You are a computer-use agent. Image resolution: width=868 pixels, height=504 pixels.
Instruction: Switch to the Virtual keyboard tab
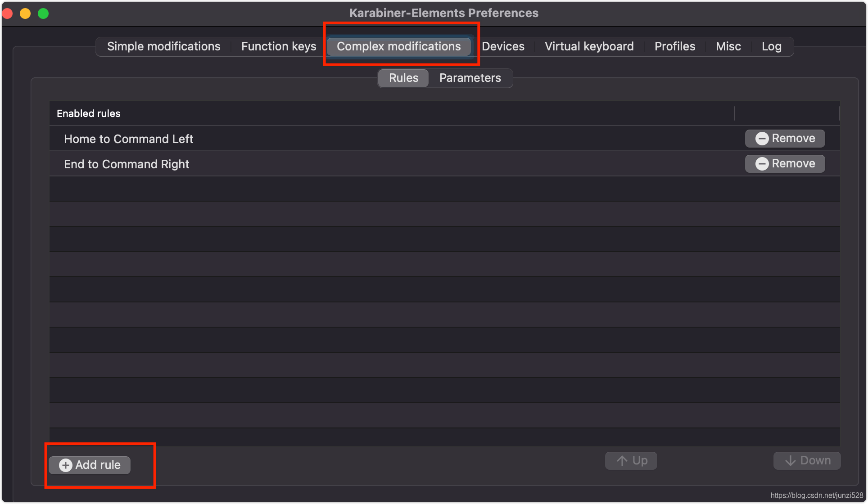(x=589, y=46)
